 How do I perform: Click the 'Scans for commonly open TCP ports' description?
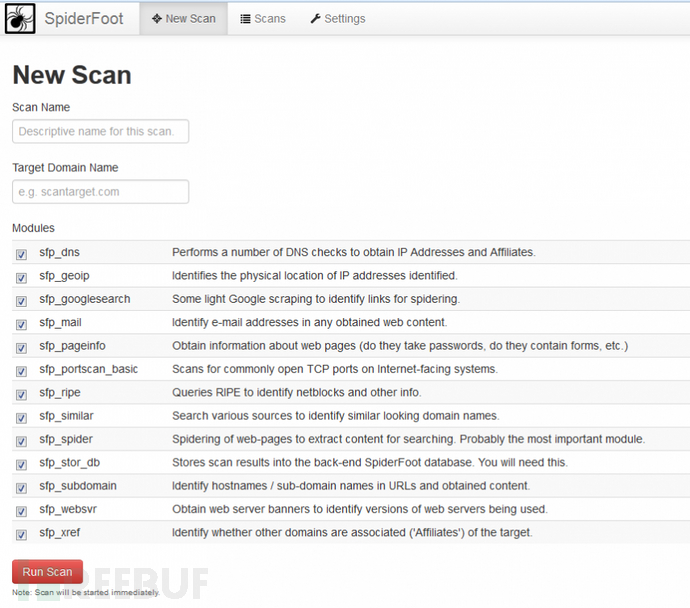pyautogui.click(x=335, y=369)
